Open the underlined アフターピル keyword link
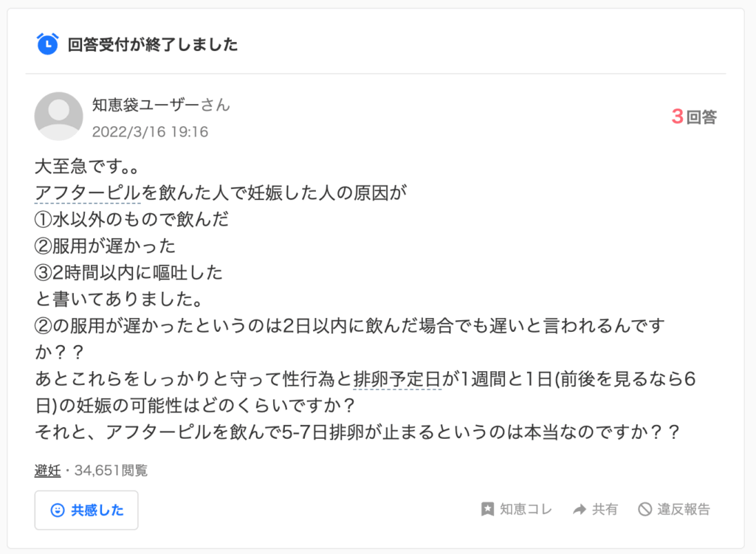756x554 pixels. click(87, 193)
